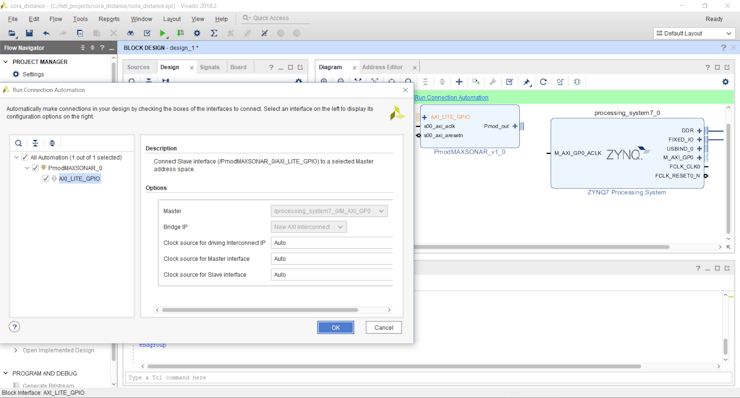Click the help question mark in dialog
This screenshot has width=740, height=398.
(x=15, y=327)
